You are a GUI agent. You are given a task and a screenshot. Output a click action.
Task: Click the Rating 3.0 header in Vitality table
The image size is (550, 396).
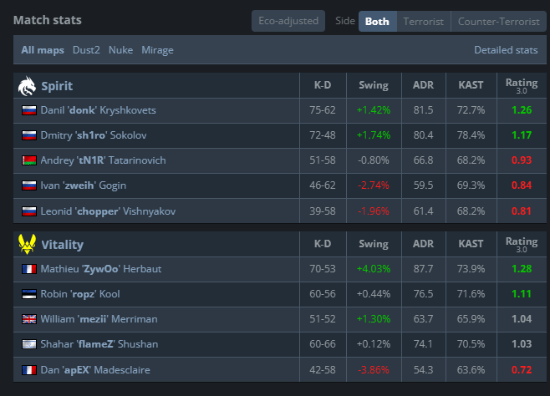coord(522,244)
